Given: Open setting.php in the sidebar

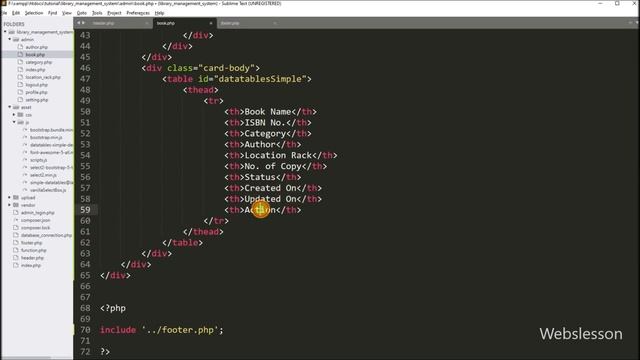Looking at the screenshot, I should [x=36, y=100].
